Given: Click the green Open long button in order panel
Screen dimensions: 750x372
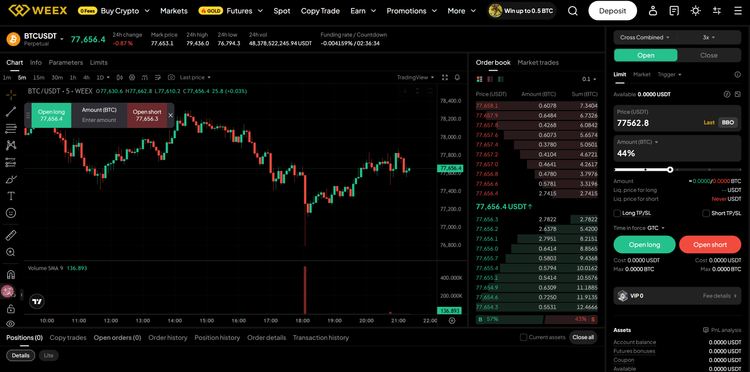Looking at the screenshot, I should coord(644,245).
